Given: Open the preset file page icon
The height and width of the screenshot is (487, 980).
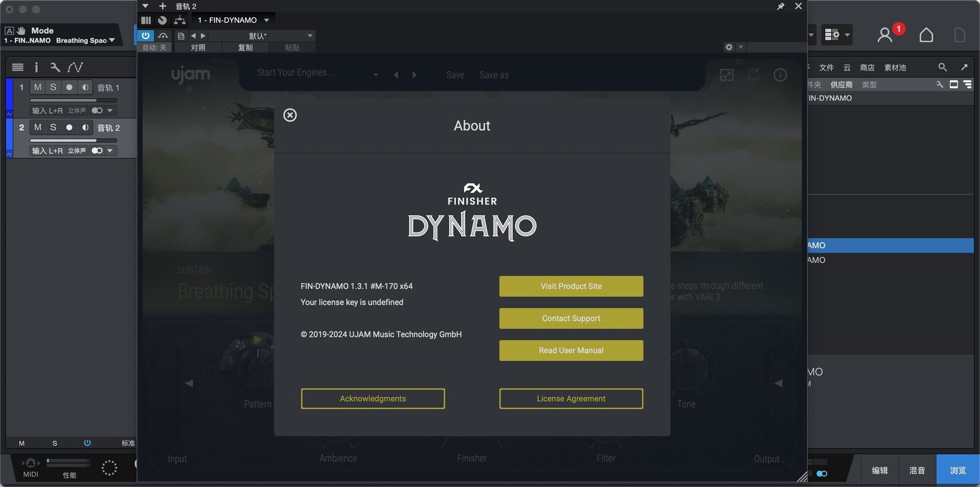Looking at the screenshot, I should (181, 36).
